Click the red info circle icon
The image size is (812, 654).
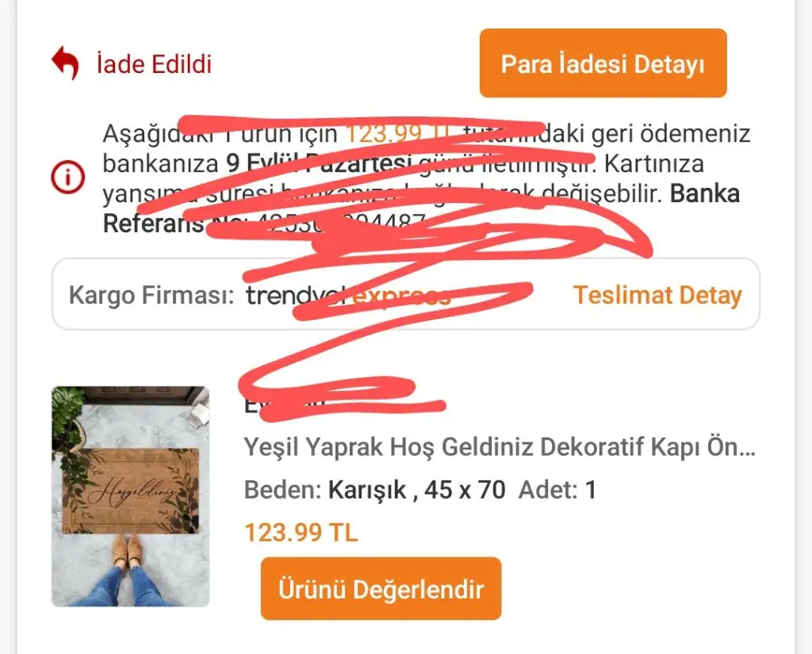68,177
